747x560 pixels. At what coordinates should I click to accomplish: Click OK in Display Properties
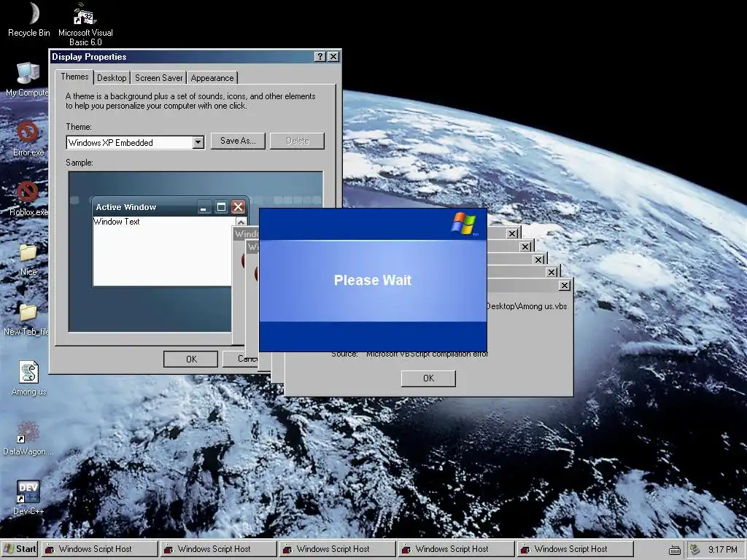[191, 359]
